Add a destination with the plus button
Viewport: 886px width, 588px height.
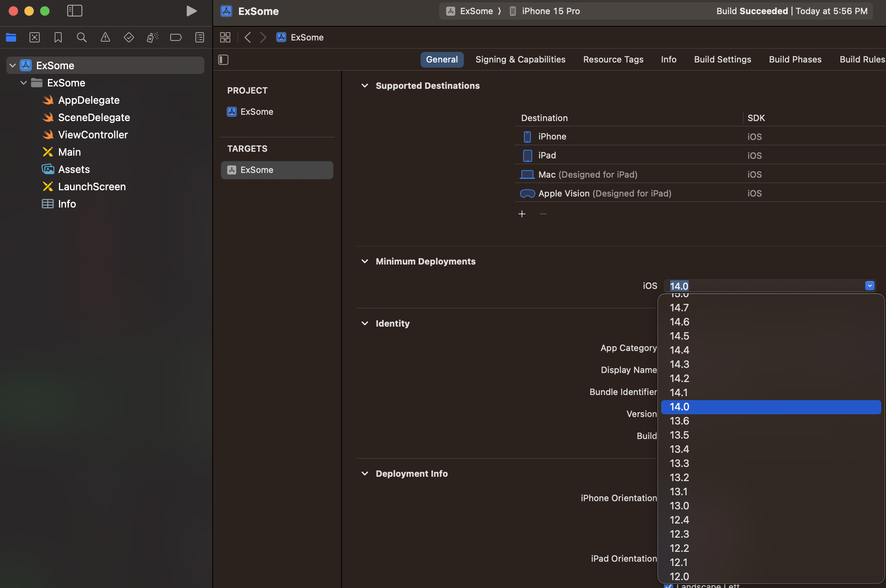coord(522,214)
